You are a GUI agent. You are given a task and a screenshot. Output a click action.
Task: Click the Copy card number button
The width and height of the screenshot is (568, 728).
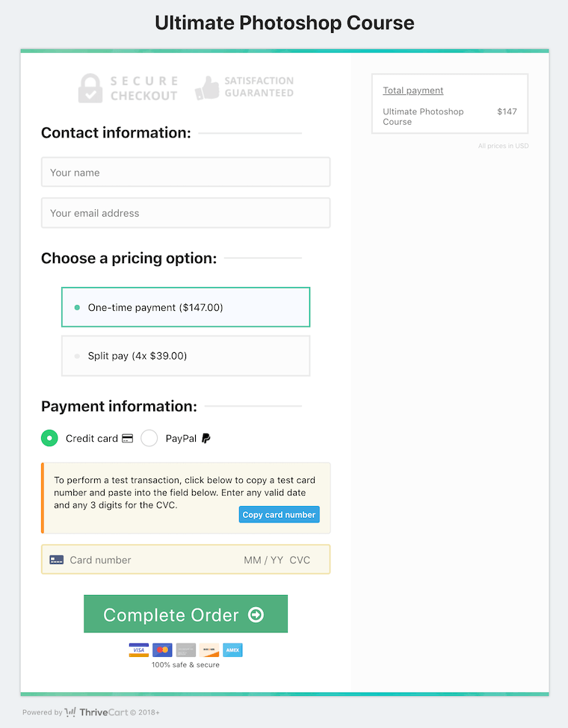pyautogui.click(x=279, y=514)
